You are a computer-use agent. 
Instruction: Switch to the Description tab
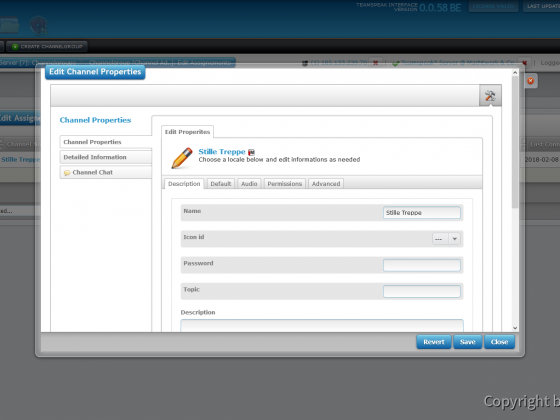coord(184,184)
